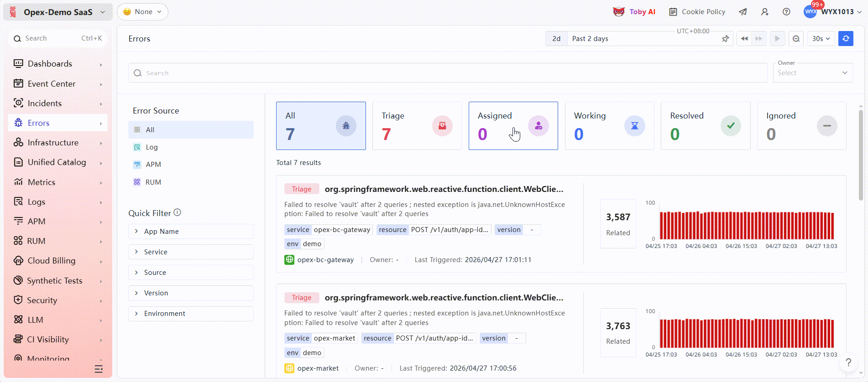Select the Log error source

tap(152, 147)
